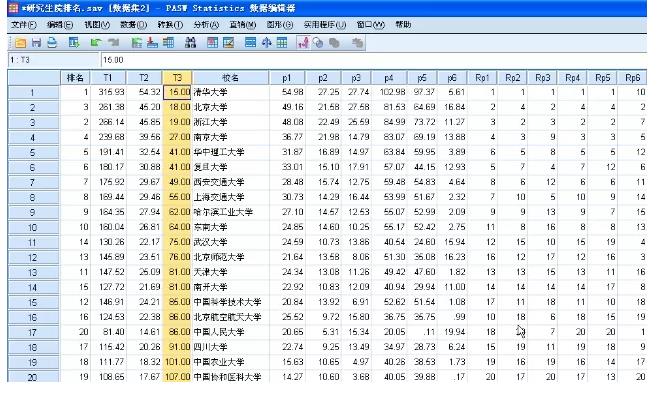Open the 直销(M) menu
Screen dimensions: 664x396
pyautogui.click(x=243, y=25)
